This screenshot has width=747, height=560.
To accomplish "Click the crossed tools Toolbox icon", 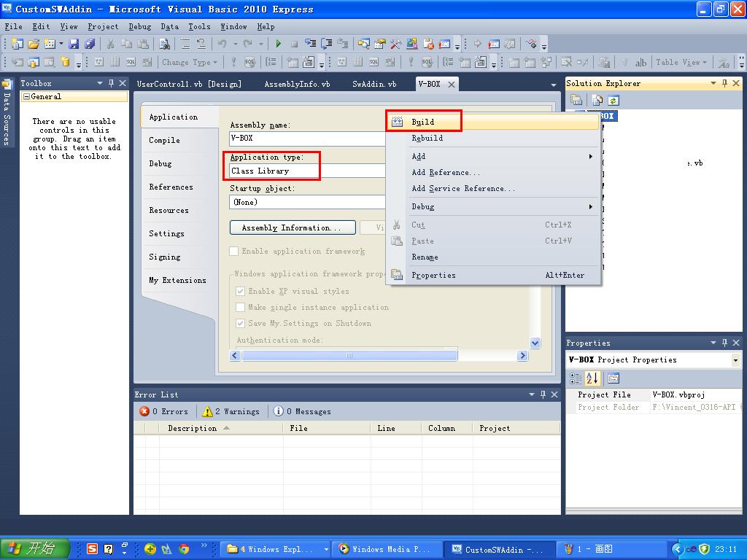I will point(396,44).
